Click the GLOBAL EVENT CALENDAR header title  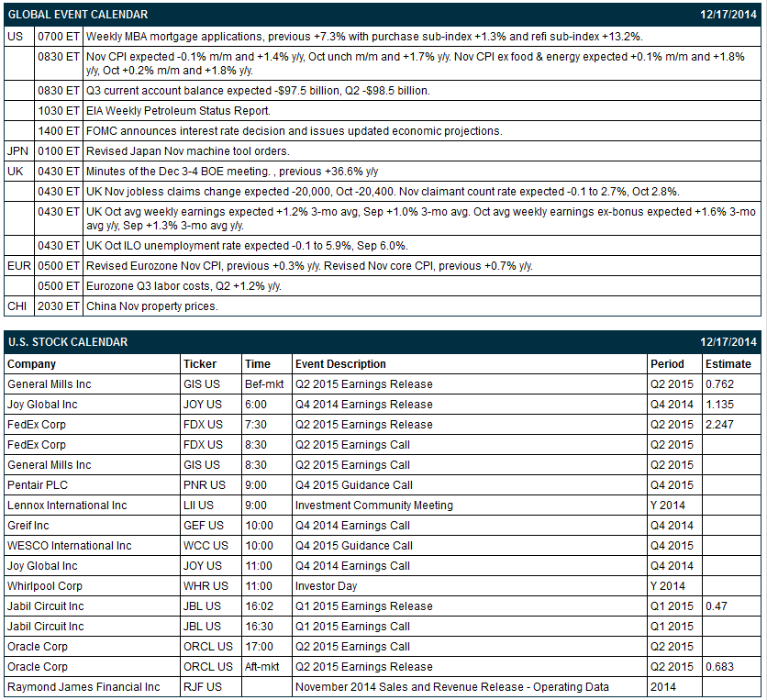tap(78, 15)
